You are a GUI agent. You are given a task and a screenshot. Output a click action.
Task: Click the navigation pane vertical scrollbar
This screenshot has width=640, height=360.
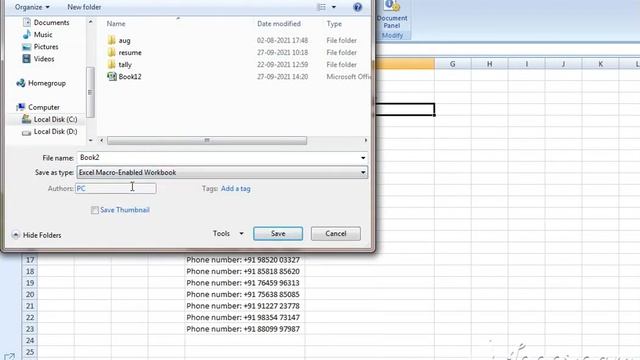[90, 93]
